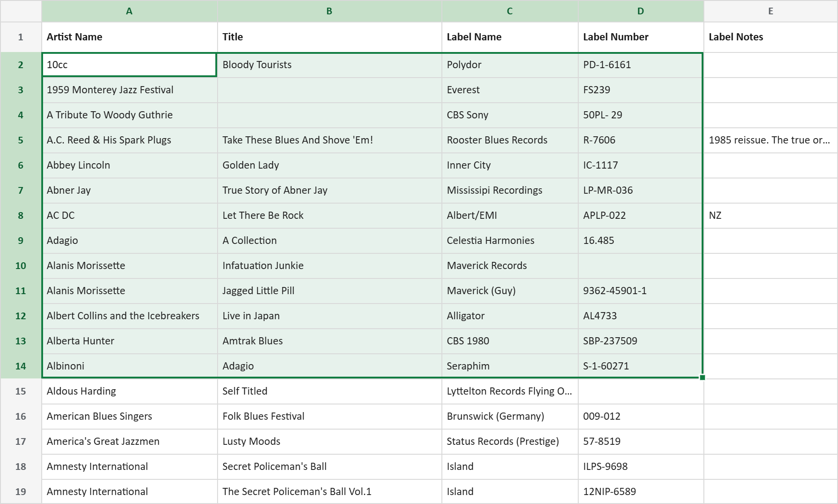Select cell containing '10cc'
Image resolution: width=838 pixels, height=504 pixels.
129,65
